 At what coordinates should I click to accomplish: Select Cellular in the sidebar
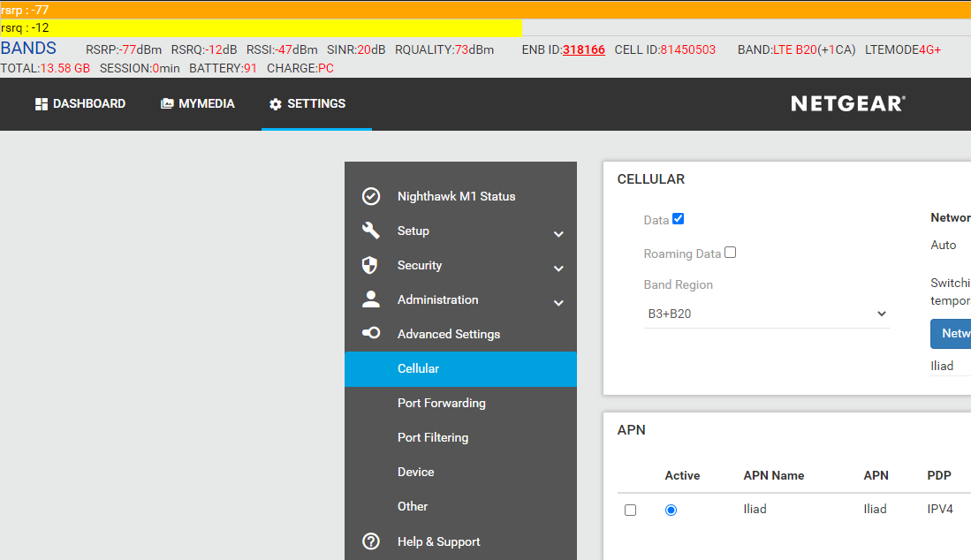460,369
